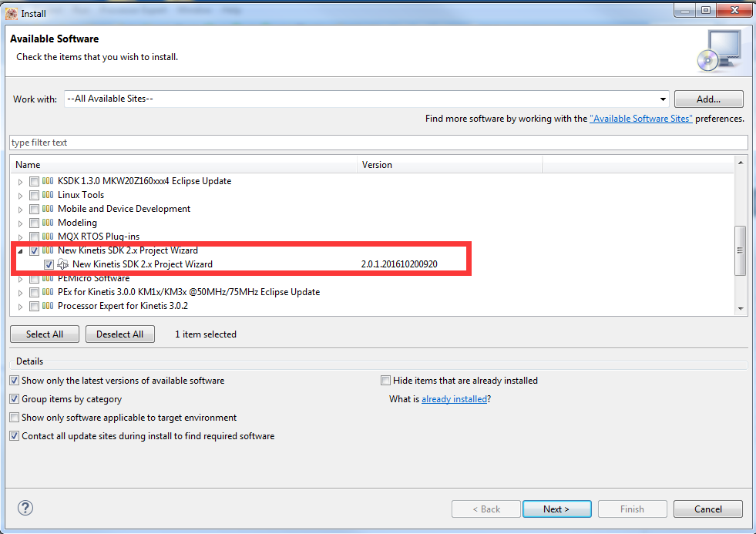Click New Kinetis SDK 2.x category icon

tap(48, 250)
